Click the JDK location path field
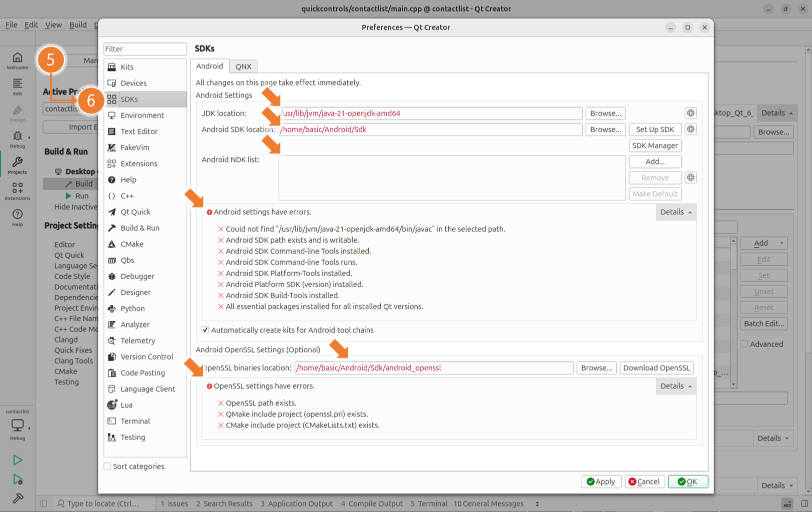 [430, 113]
